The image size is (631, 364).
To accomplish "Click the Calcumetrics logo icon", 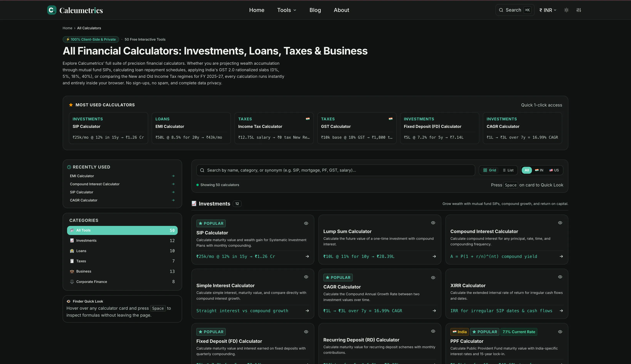I will (x=52, y=10).
